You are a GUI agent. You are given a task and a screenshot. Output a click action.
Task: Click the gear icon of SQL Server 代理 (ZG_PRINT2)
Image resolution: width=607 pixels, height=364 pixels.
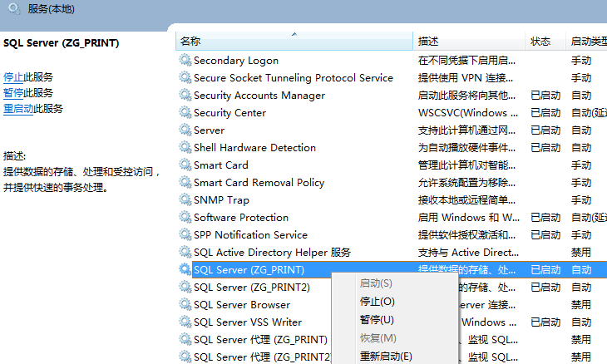click(x=185, y=357)
